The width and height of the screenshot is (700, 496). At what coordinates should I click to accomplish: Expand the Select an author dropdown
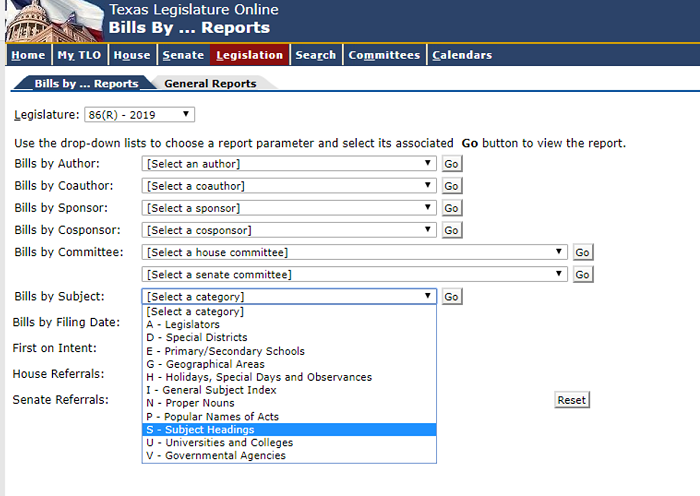pyautogui.click(x=289, y=163)
